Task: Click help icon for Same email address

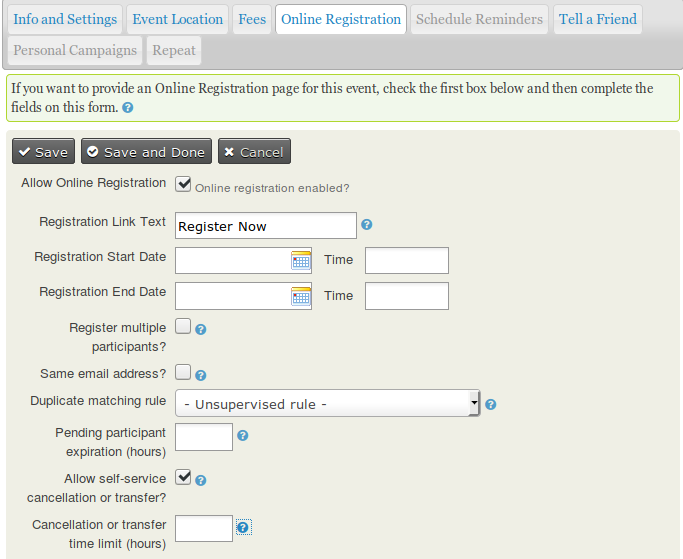Action: [201, 375]
